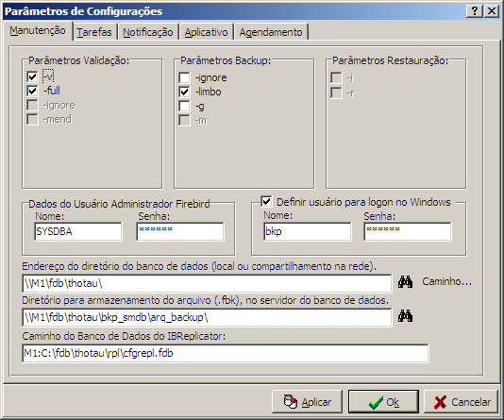Uncheck the -full validation checkbox

[x=32, y=91]
